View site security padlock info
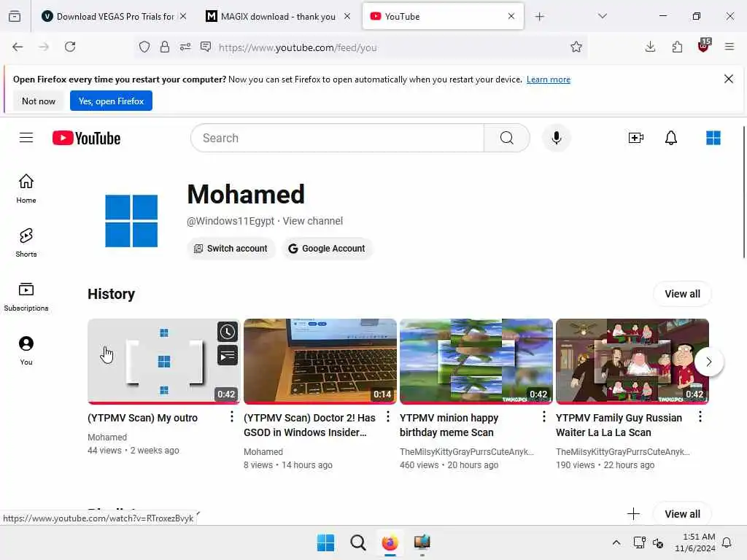747x560 pixels. pos(164,47)
